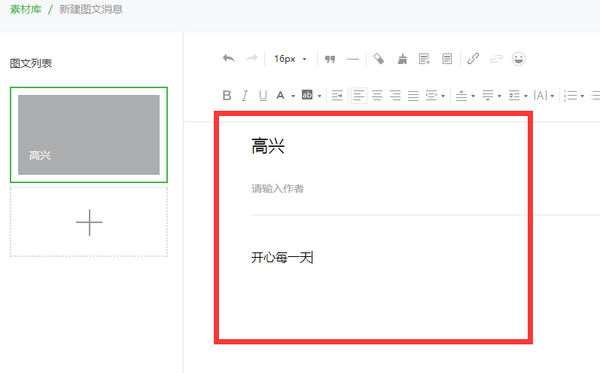This screenshot has height=373, width=600.
Task: Focus the 请输入作者 author field
Action: click(277, 188)
